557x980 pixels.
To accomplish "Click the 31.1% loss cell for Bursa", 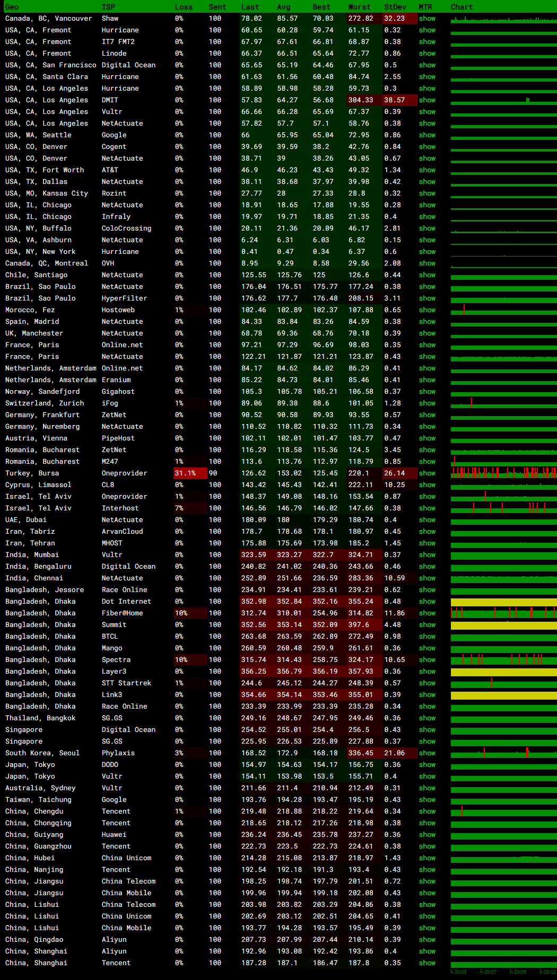I will click(185, 473).
